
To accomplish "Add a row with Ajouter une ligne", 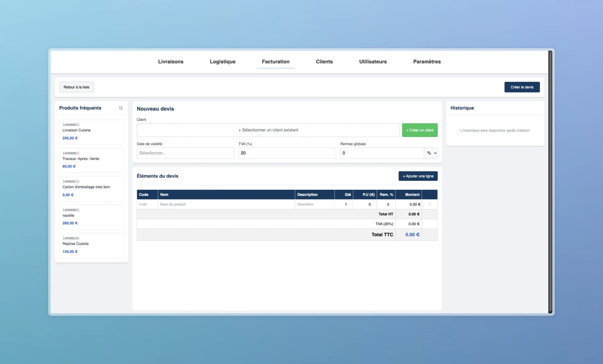I will coord(418,176).
